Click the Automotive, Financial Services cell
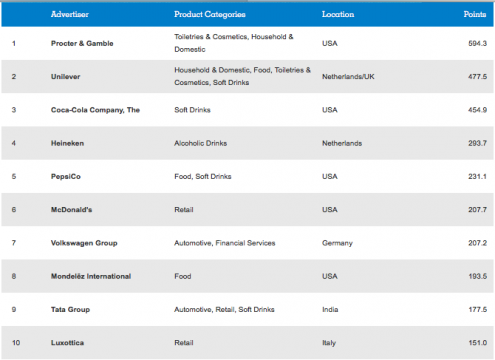Viewport: 495px width, 360px height. tap(225, 243)
